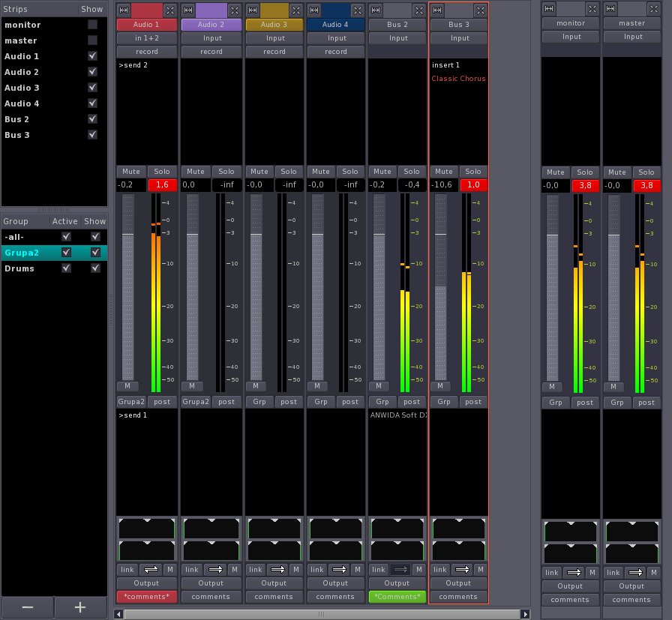Toggle the Active checkbox for Drums group

coord(66,268)
